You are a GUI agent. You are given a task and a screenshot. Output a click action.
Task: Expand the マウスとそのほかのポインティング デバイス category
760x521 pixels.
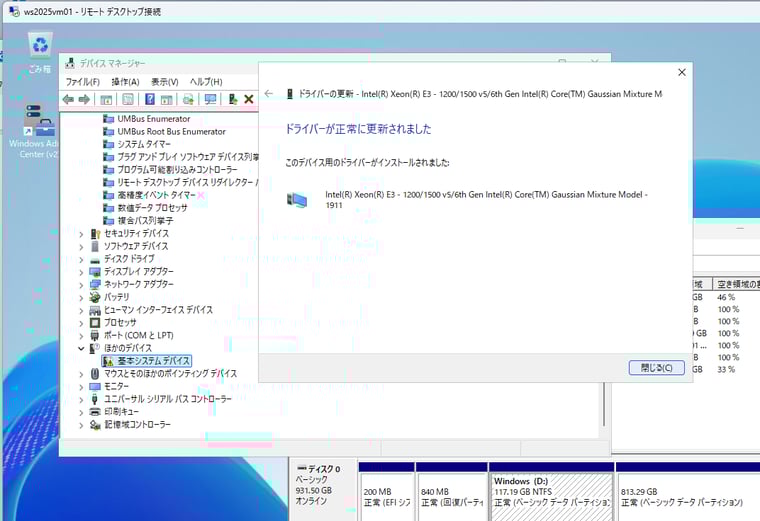pos(81,374)
